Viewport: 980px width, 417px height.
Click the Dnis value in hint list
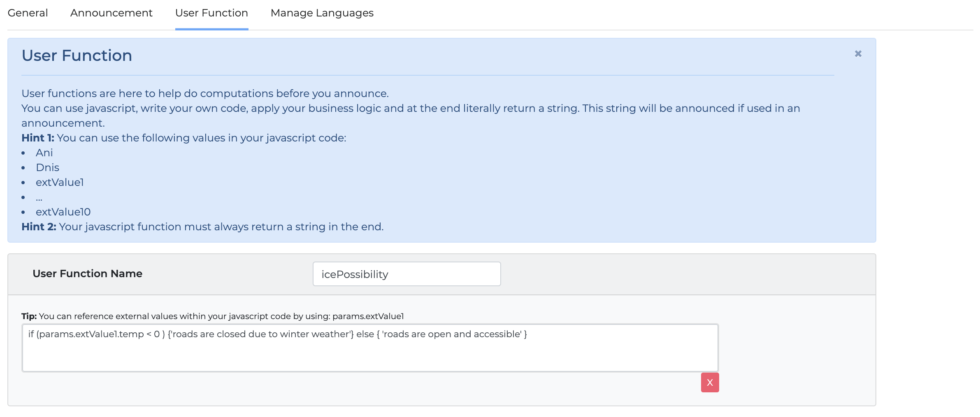[x=47, y=168]
